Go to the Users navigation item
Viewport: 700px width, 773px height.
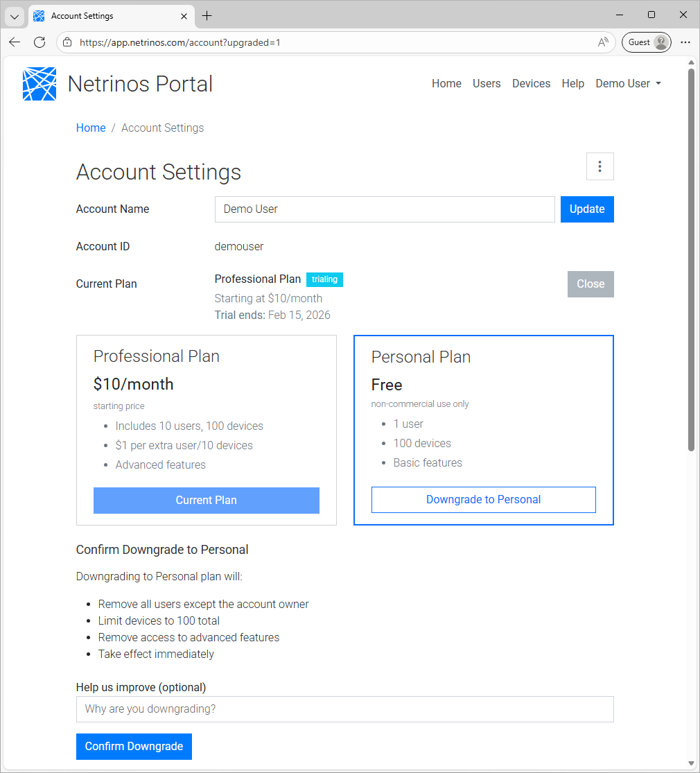pos(487,83)
